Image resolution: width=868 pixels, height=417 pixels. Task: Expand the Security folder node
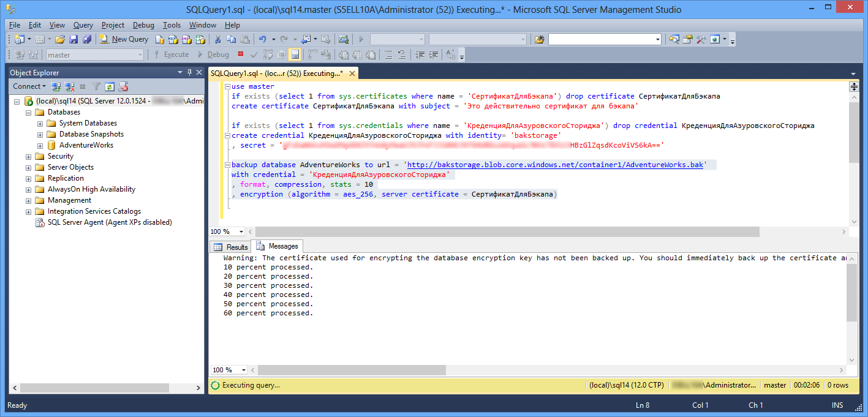coord(28,157)
